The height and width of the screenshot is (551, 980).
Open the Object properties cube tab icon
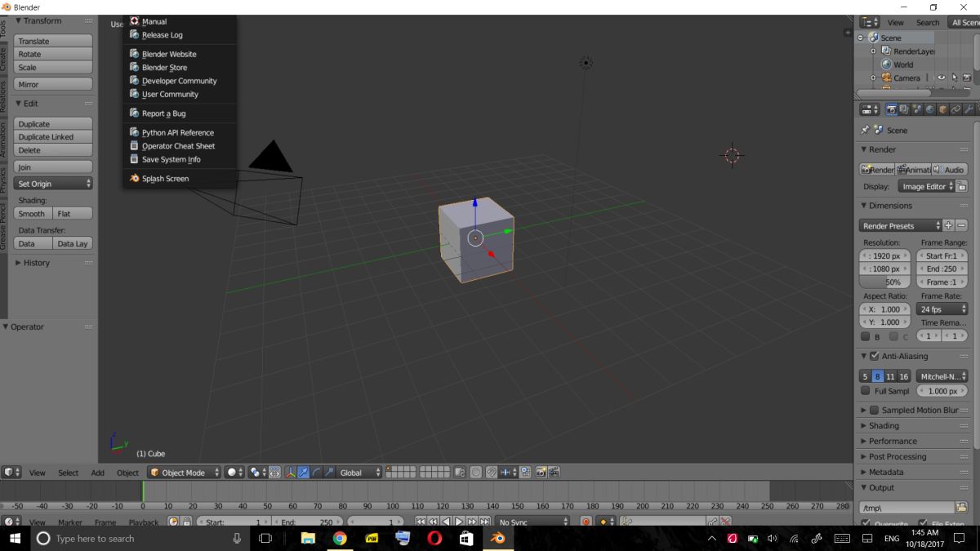click(942, 109)
